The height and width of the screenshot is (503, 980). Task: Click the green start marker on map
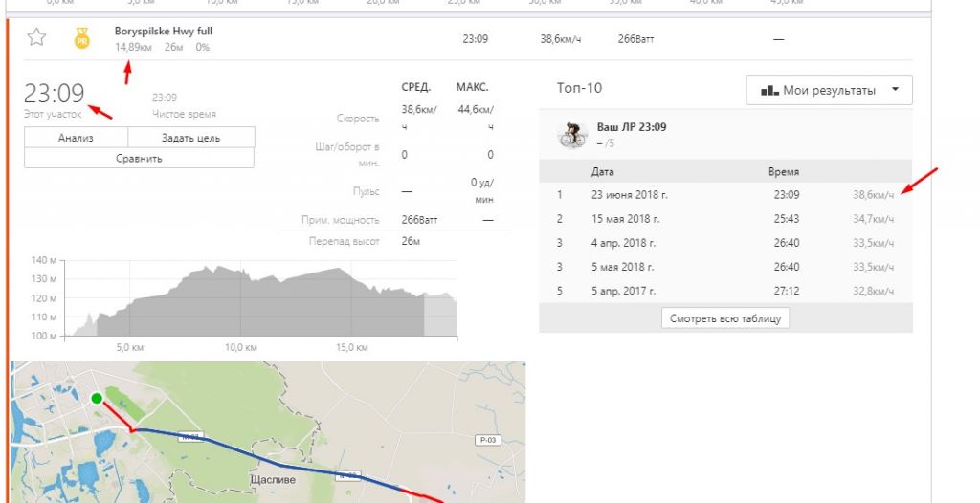96,398
